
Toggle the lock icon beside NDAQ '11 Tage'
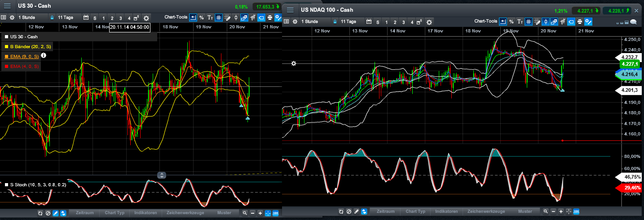(335, 21)
